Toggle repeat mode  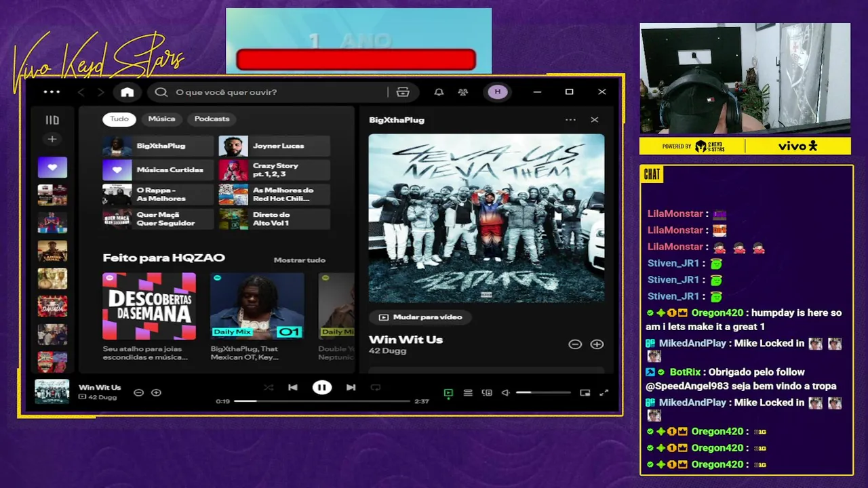[376, 388]
